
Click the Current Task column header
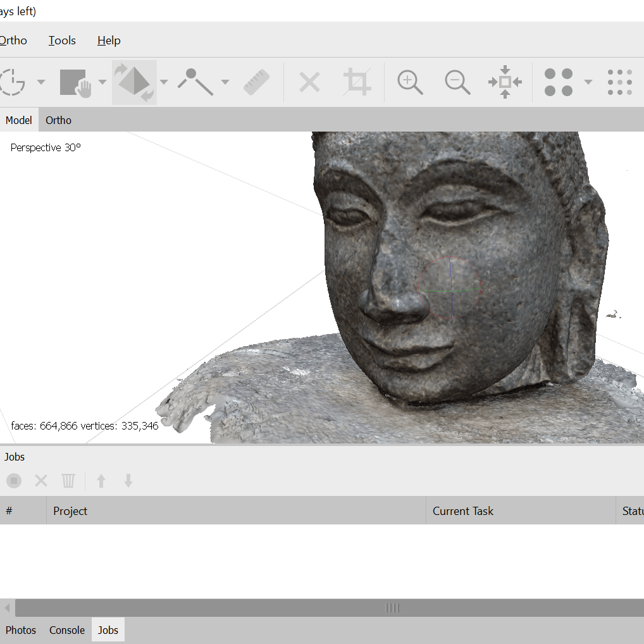tap(521, 511)
